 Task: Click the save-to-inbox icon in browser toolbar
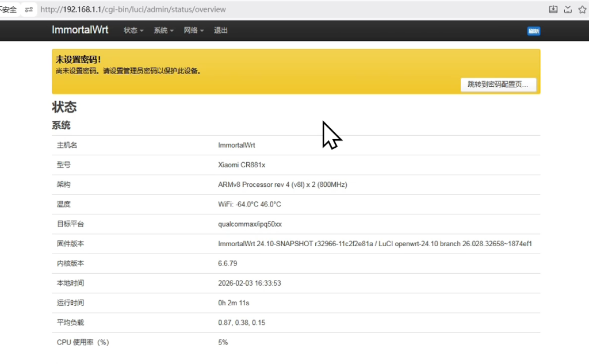568,9
